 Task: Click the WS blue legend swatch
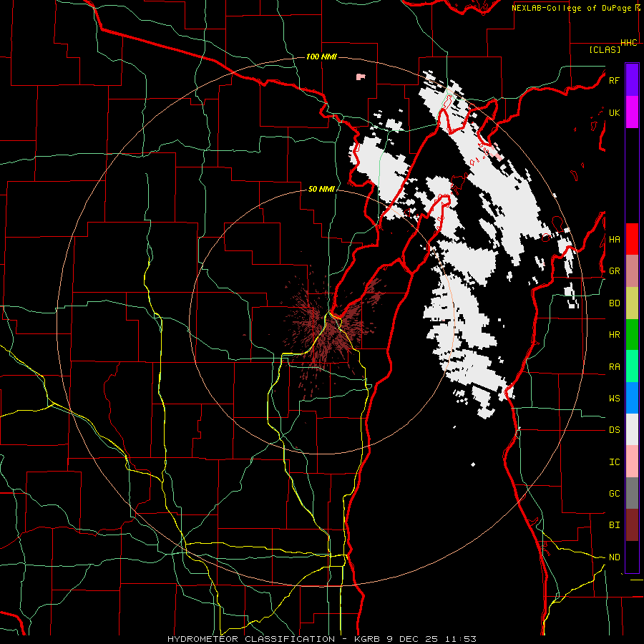(x=632, y=398)
